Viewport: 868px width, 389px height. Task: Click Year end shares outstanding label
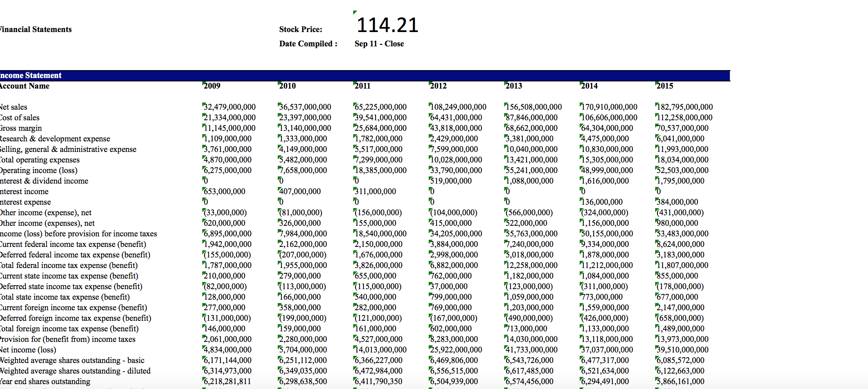(45, 381)
